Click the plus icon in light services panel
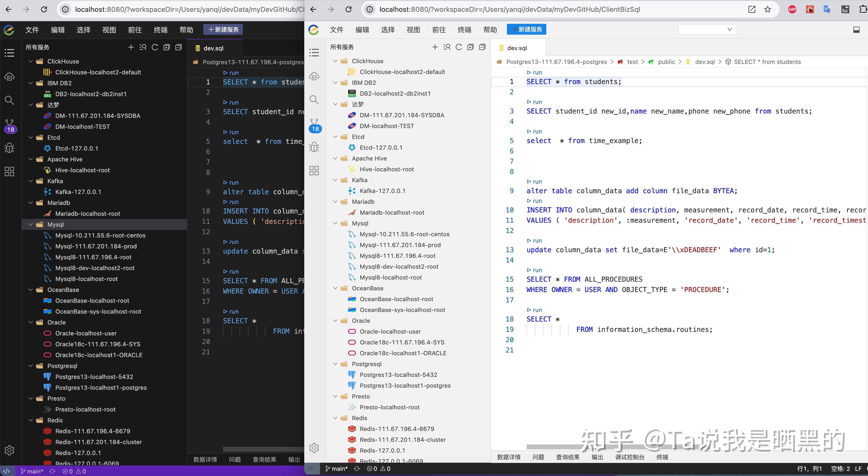This screenshot has height=476, width=868. coord(435,47)
